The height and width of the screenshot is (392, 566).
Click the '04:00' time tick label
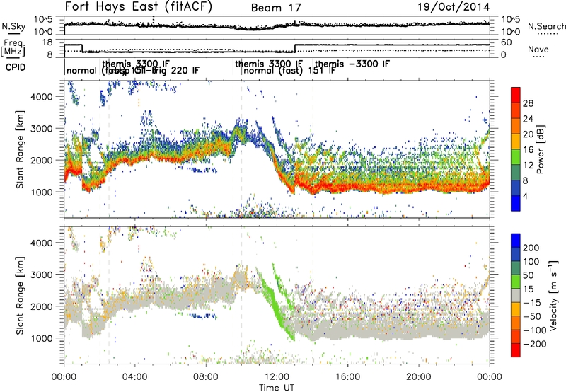135,377
